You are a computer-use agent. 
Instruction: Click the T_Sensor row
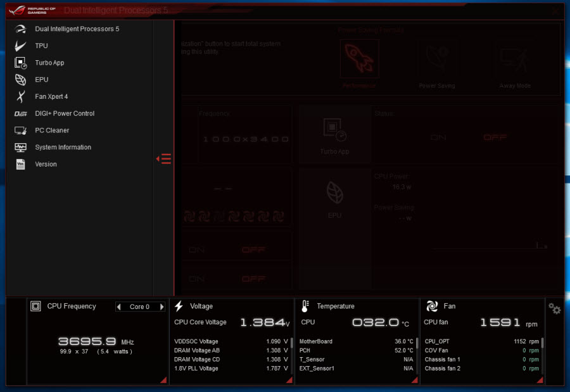[x=356, y=359]
